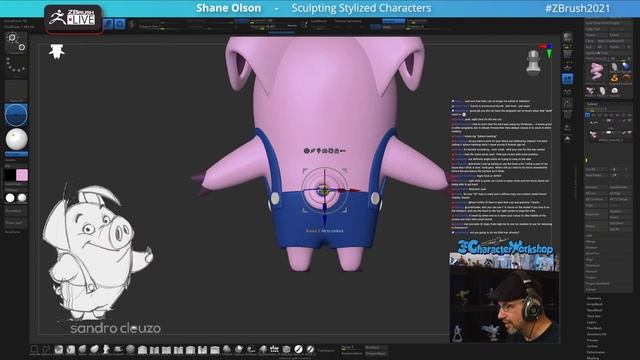640x360 pixels.
Task: Open the empty alpha slot below stroke
Action: point(16,90)
